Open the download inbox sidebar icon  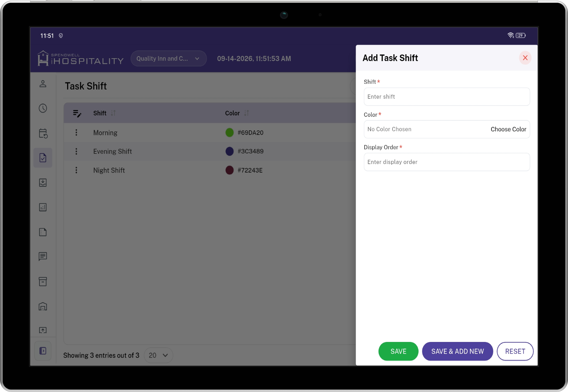[43, 183]
